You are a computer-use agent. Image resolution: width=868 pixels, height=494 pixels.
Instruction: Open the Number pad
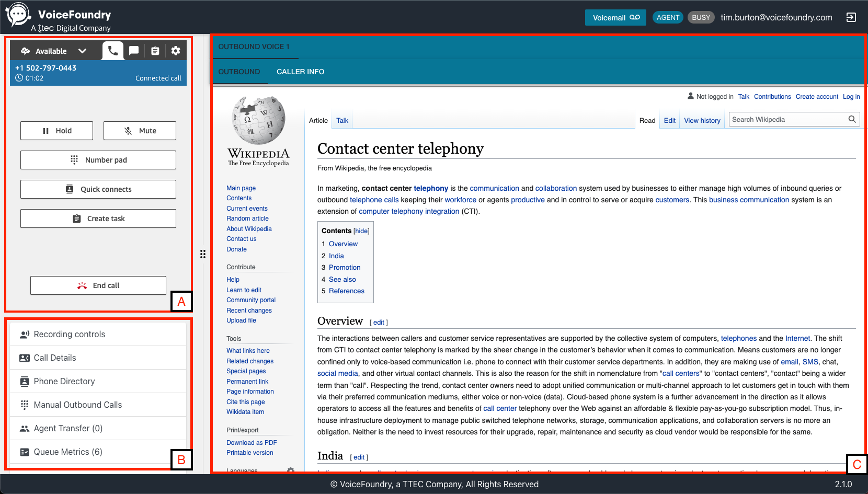[x=98, y=160]
